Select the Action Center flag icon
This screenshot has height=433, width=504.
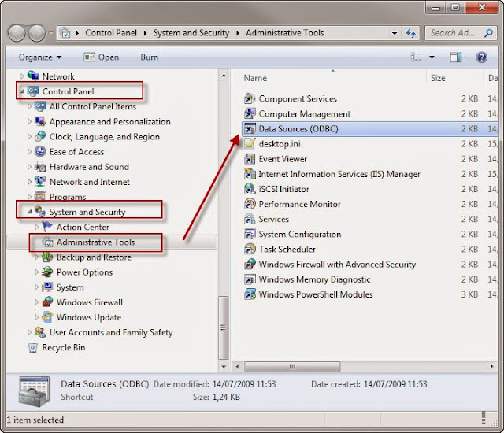tap(47, 227)
